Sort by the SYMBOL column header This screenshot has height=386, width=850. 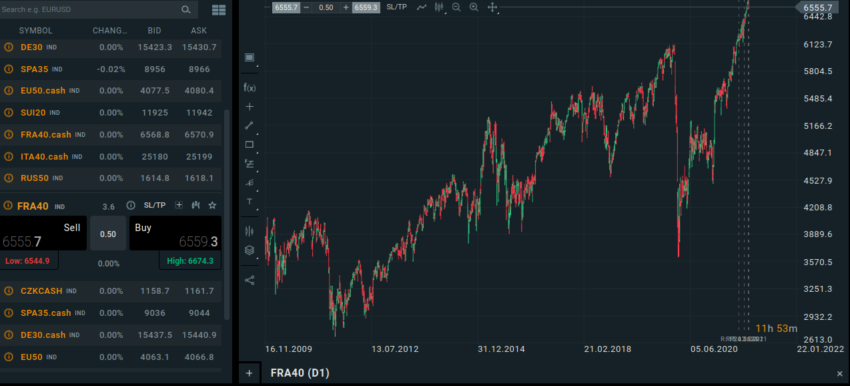tap(36, 31)
